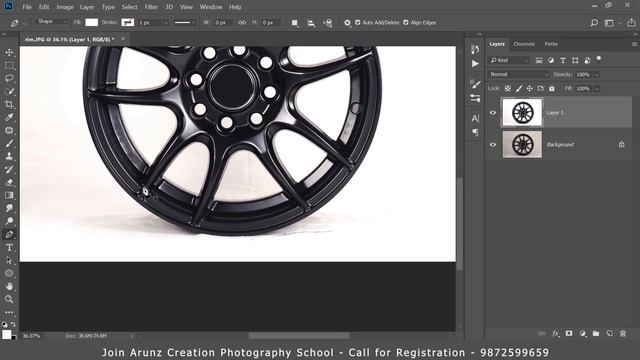Screen dimensions: 640x360
Task: Click the shape Fill color swatch
Action: (x=91, y=22)
